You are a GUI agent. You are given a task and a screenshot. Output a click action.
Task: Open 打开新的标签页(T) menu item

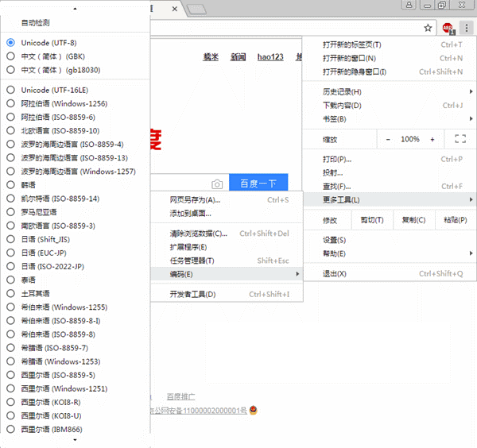tap(390, 45)
